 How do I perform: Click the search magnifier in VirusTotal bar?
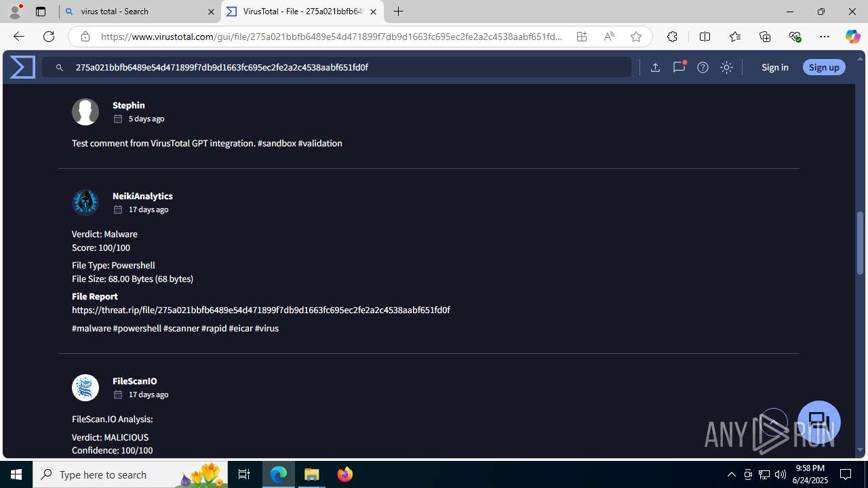pos(60,68)
